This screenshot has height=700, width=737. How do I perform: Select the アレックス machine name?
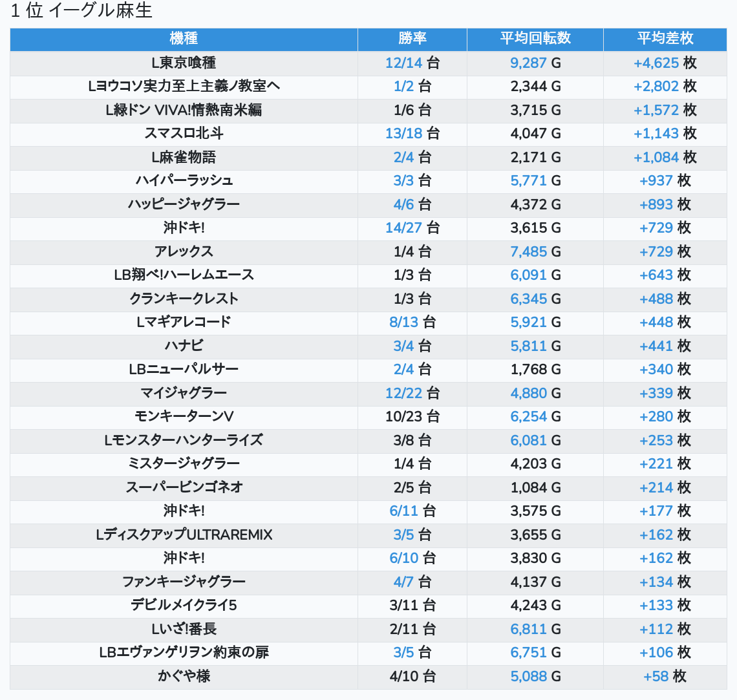pos(184,252)
